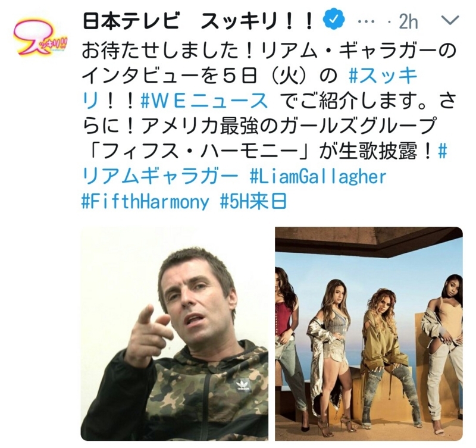Viewport: 476px width, 448px height.
Task: Expand the tweet options chevron
Action: click(x=450, y=21)
